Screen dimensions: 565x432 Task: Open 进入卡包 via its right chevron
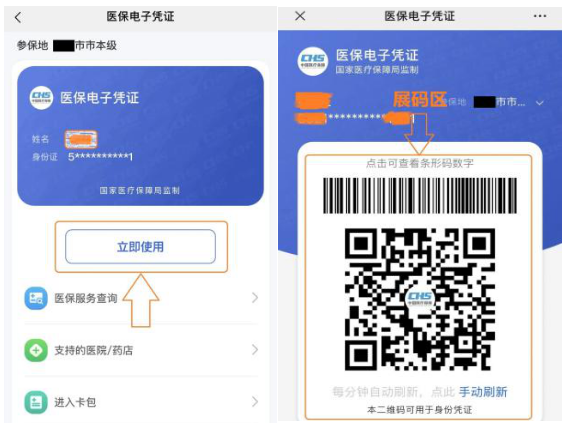[255, 401]
